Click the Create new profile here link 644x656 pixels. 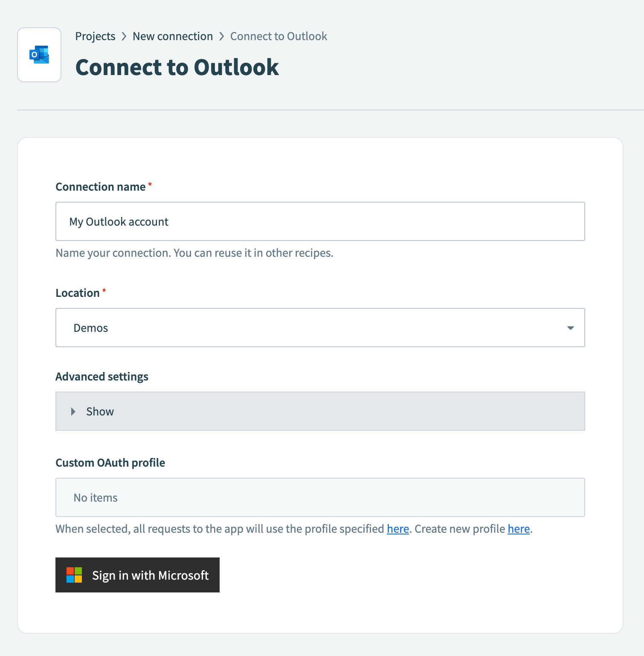[518, 529]
